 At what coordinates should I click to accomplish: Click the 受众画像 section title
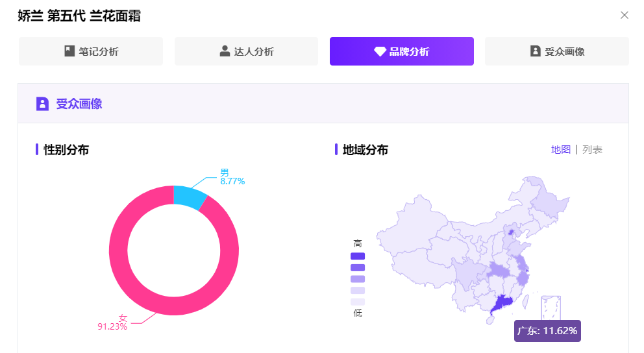79,104
